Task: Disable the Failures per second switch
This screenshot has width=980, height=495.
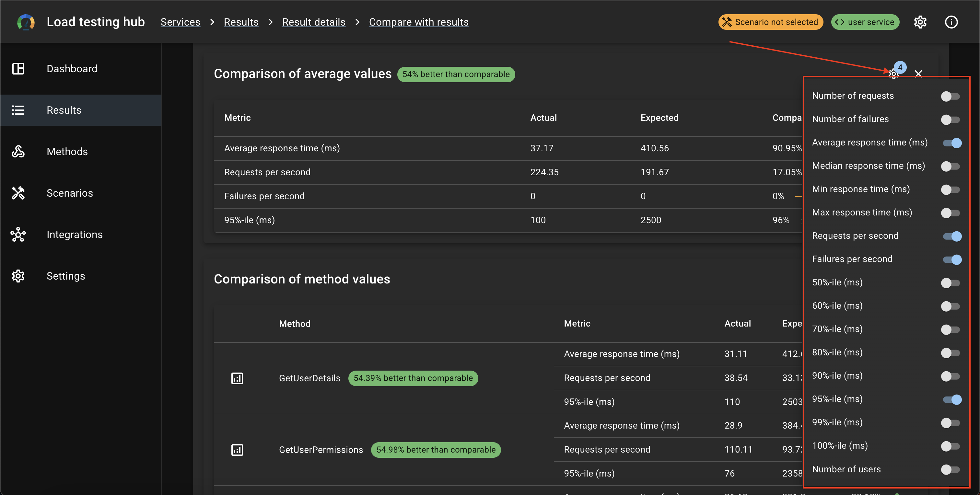Action: click(x=952, y=260)
